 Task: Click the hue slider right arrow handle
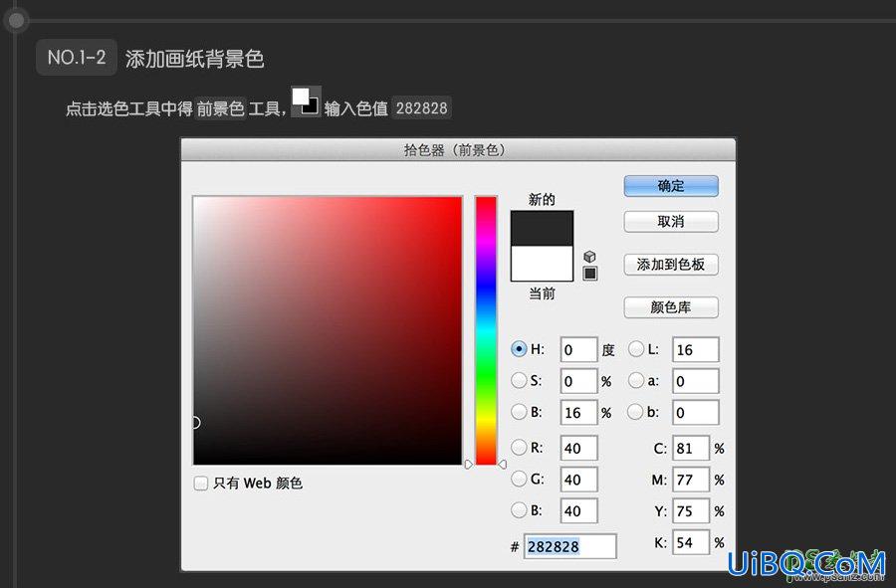click(503, 465)
